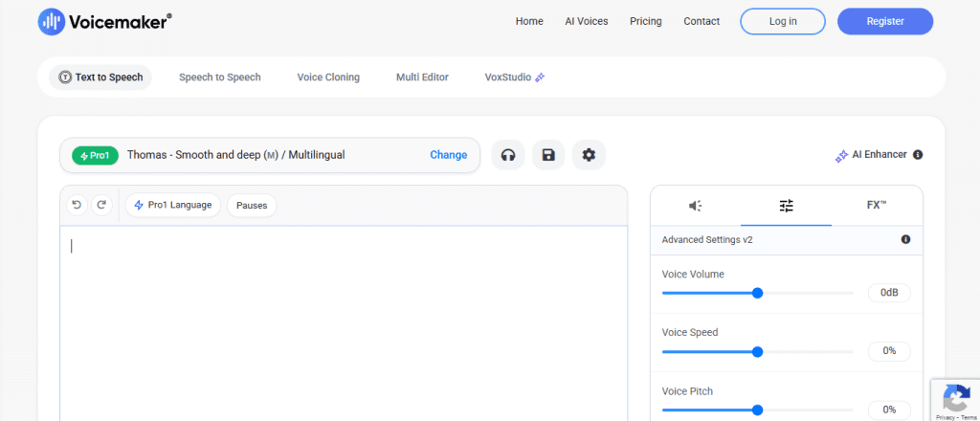Image resolution: width=980 pixels, height=421 pixels.
Task: Click the green Pro1 badge
Action: pos(95,156)
